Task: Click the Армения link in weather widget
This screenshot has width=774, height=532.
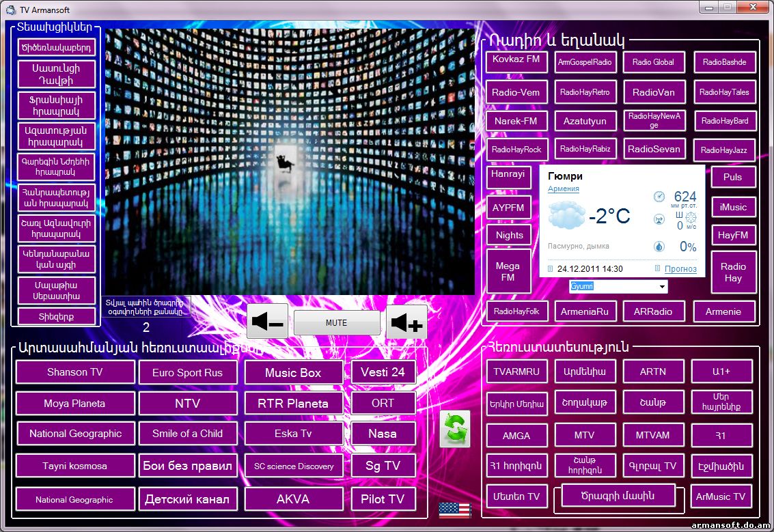Action: [x=563, y=188]
